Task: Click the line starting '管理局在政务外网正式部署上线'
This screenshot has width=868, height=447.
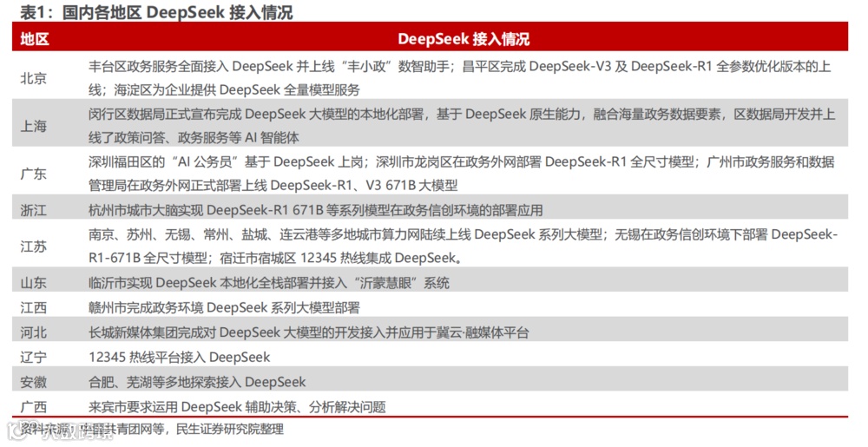Action: (x=273, y=185)
